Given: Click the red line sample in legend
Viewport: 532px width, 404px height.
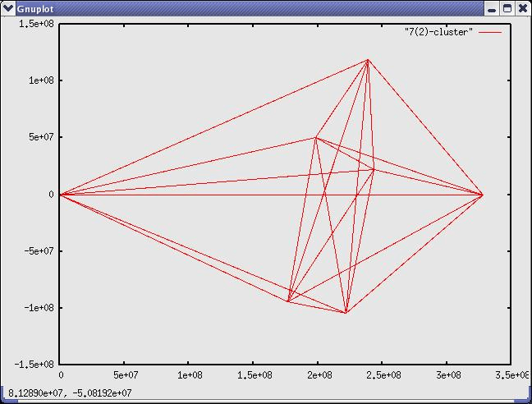Looking at the screenshot, I should (x=490, y=32).
